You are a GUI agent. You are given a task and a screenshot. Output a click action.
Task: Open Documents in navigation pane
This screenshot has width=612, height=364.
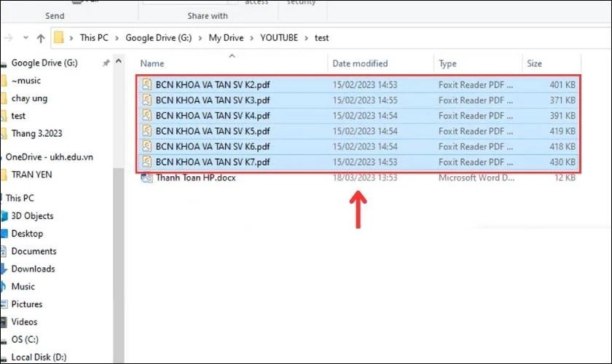point(34,251)
